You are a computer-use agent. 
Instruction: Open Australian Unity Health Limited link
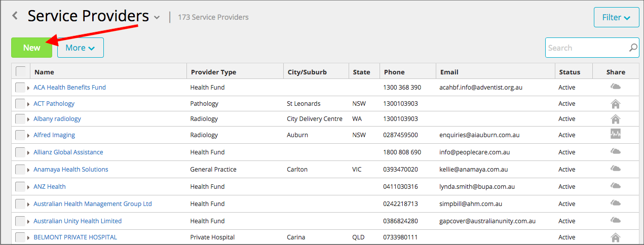coord(78,221)
